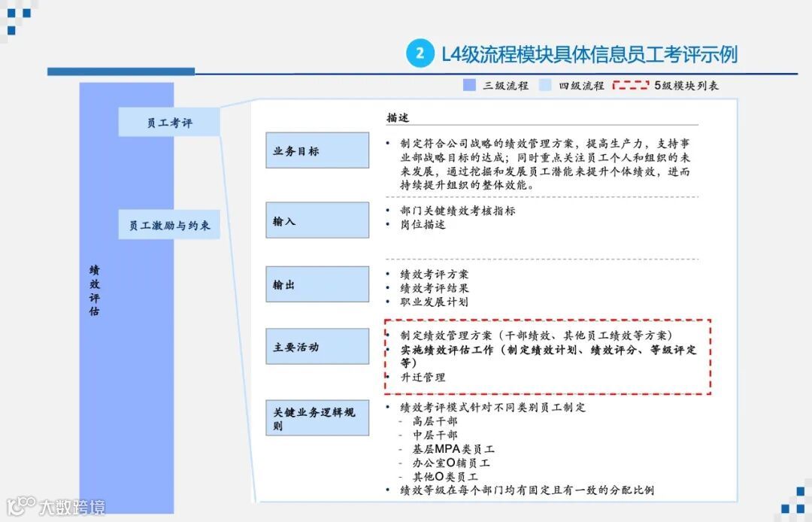The height and width of the screenshot is (522, 812).
Task: Click the slide title L4级流程模块具体信息员工考评示例
Action: coord(589,54)
